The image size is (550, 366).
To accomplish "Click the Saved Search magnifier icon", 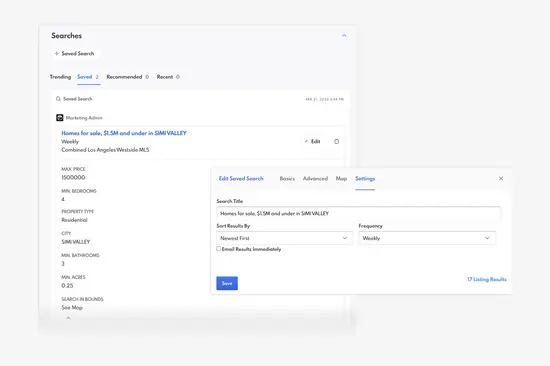I will pos(58,99).
